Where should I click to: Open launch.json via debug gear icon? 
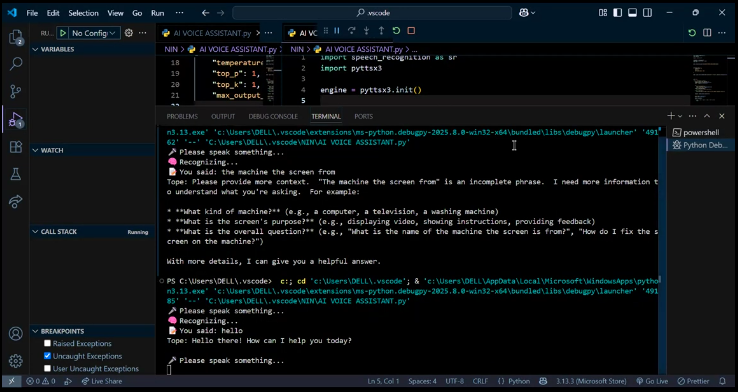(x=128, y=33)
